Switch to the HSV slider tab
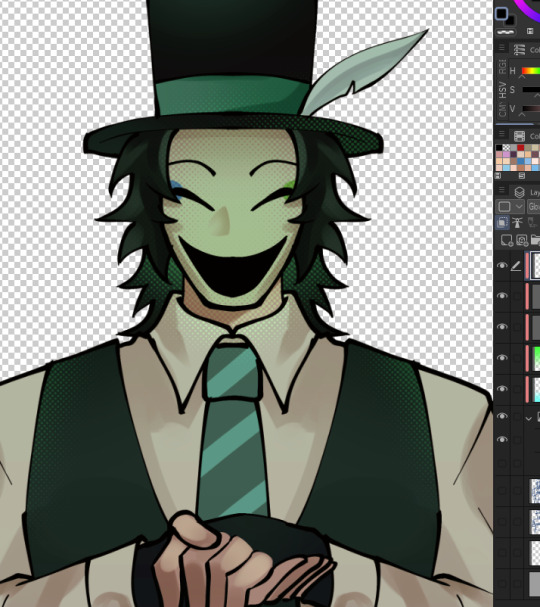Image resolution: width=540 pixels, height=607 pixels. (502, 90)
